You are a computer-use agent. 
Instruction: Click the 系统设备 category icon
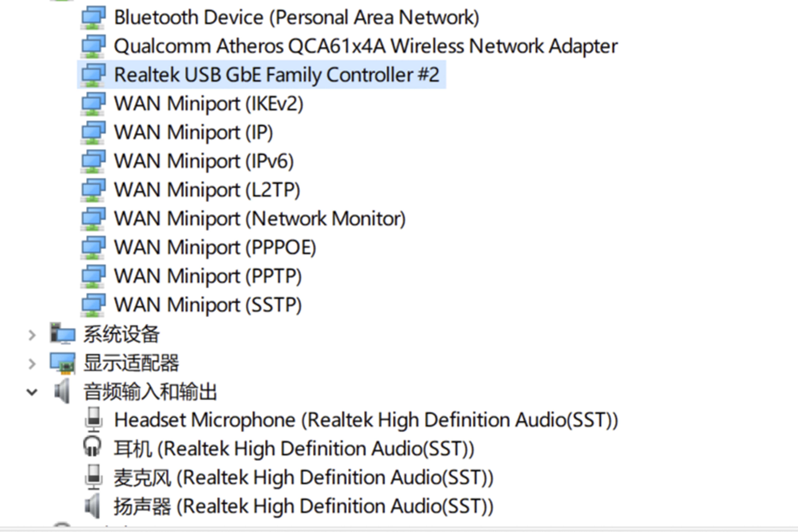coord(63,334)
